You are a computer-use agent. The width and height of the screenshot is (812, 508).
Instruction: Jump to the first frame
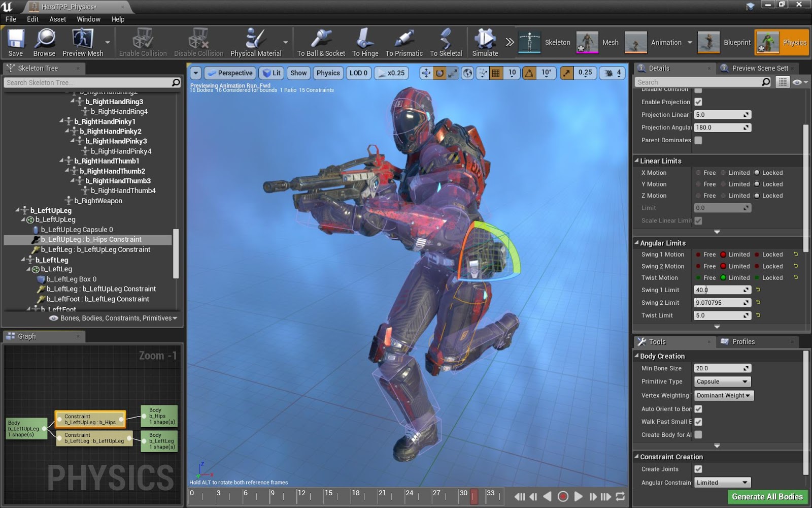[x=520, y=496]
